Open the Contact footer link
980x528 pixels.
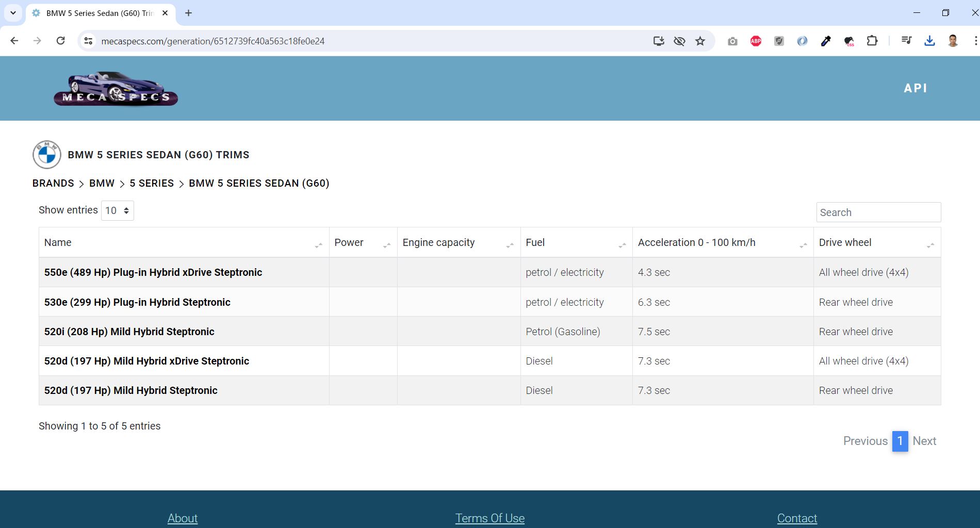coord(797,518)
